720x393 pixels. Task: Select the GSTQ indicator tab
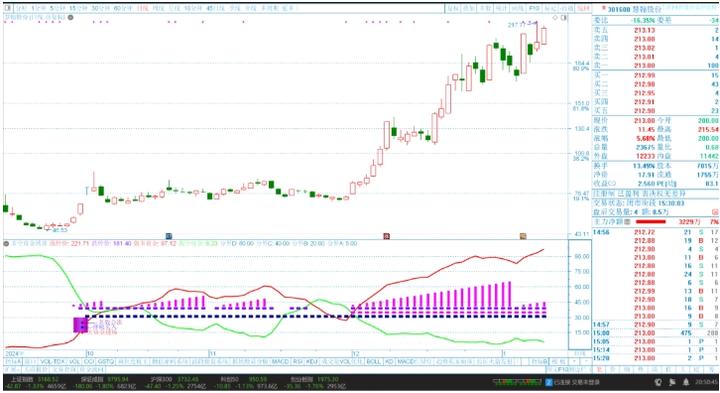pos(106,362)
